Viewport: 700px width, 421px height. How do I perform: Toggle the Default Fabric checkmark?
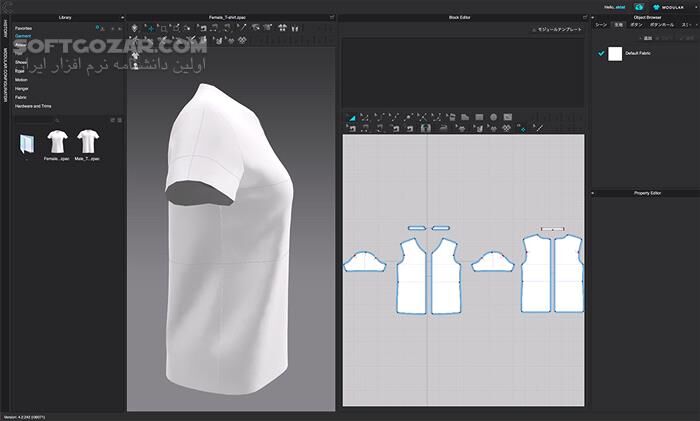[x=600, y=53]
